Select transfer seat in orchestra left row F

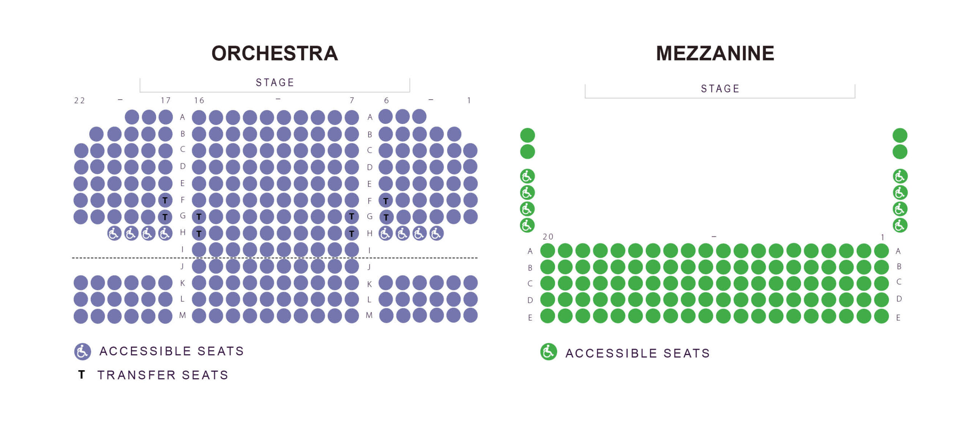coord(165,200)
